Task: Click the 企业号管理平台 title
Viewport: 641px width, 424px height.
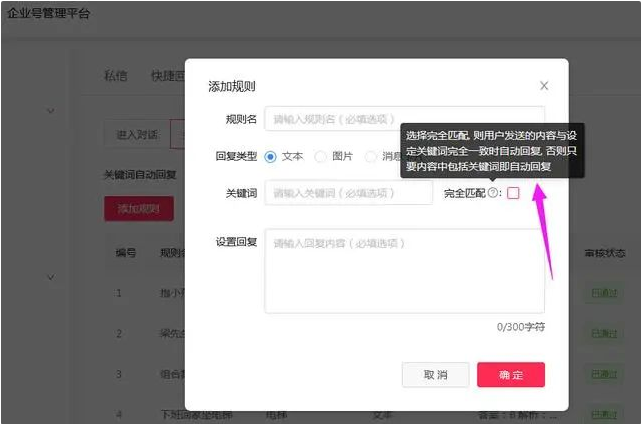Action: coord(48,13)
